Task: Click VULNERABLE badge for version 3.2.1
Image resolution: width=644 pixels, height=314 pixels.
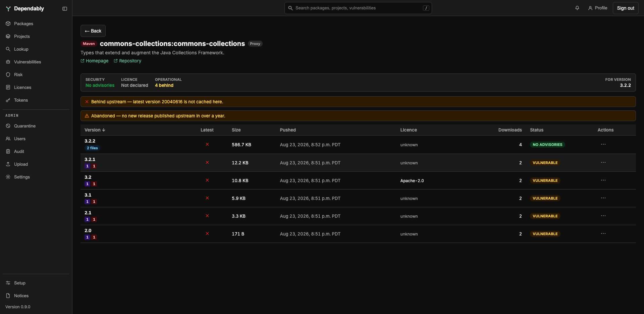Action: [545, 163]
